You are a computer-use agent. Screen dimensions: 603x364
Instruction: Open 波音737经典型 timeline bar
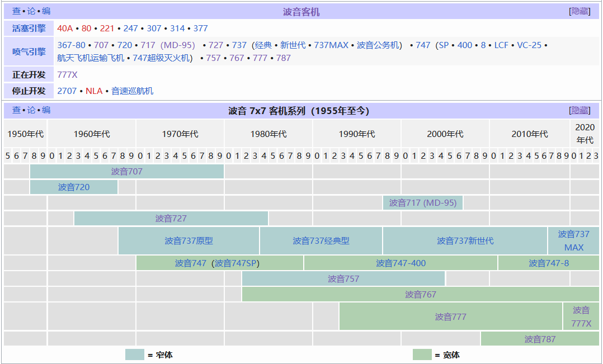pos(321,241)
